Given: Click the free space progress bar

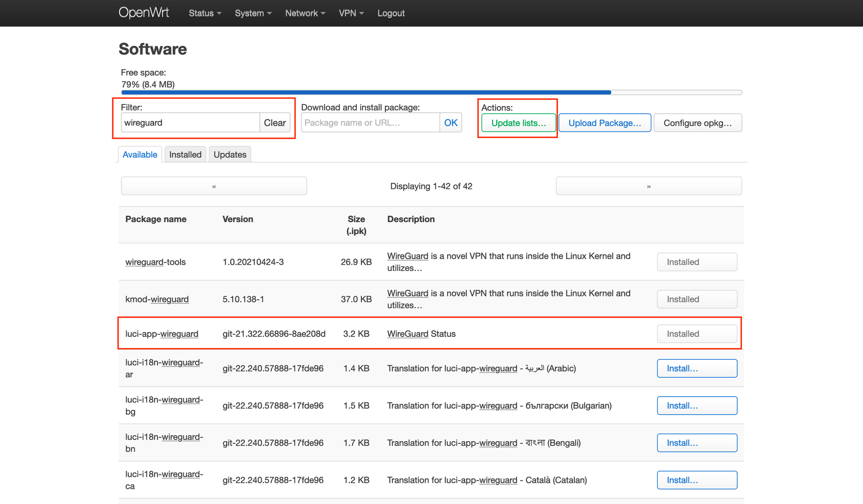Looking at the screenshot, I should [x=431, y=93].
